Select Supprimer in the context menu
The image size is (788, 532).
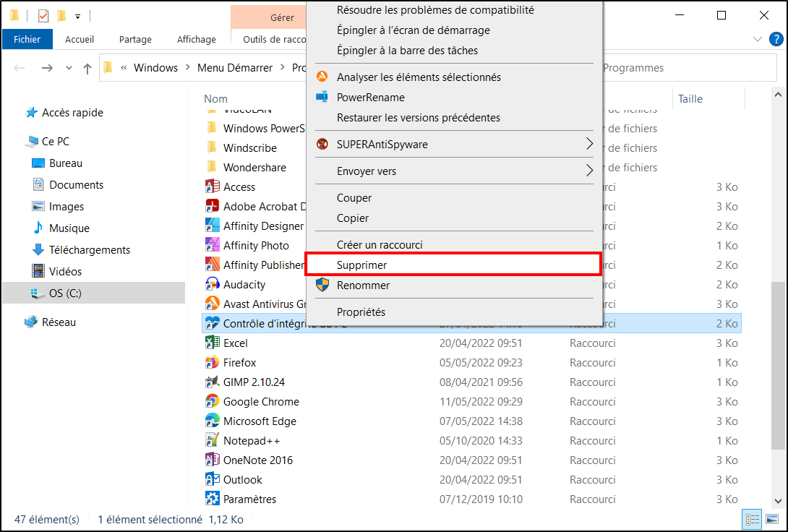click(x=453, y=265)
